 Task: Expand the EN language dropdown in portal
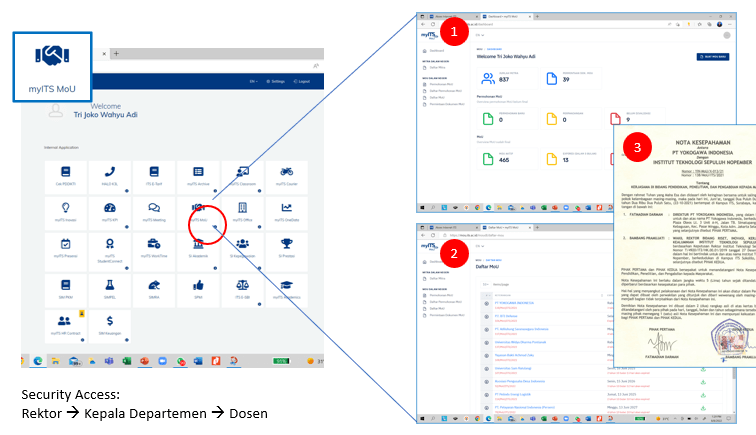coord(254,82)
